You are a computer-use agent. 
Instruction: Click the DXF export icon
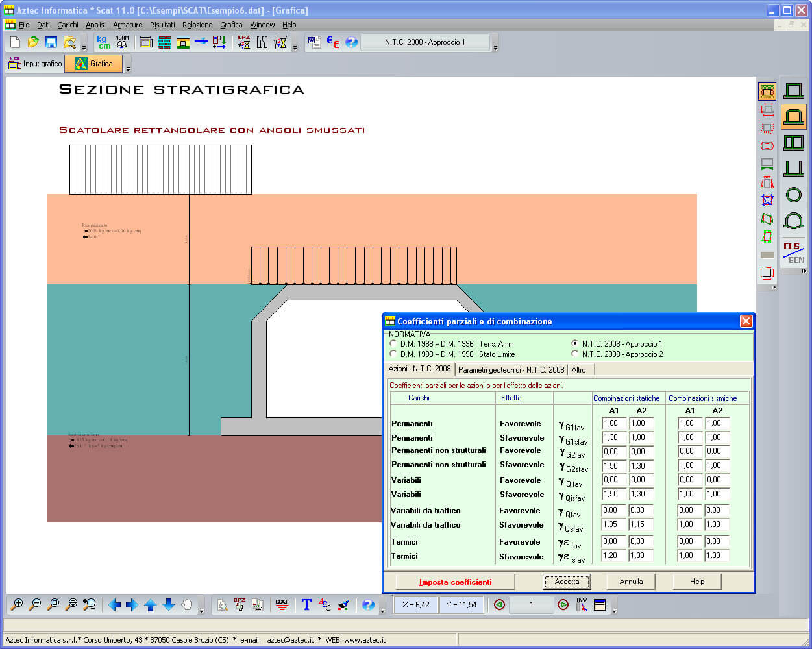[282, 605]
